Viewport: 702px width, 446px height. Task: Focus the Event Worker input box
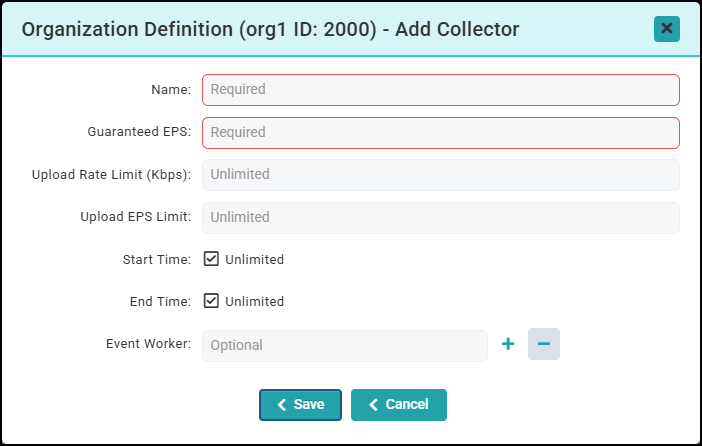345,345
